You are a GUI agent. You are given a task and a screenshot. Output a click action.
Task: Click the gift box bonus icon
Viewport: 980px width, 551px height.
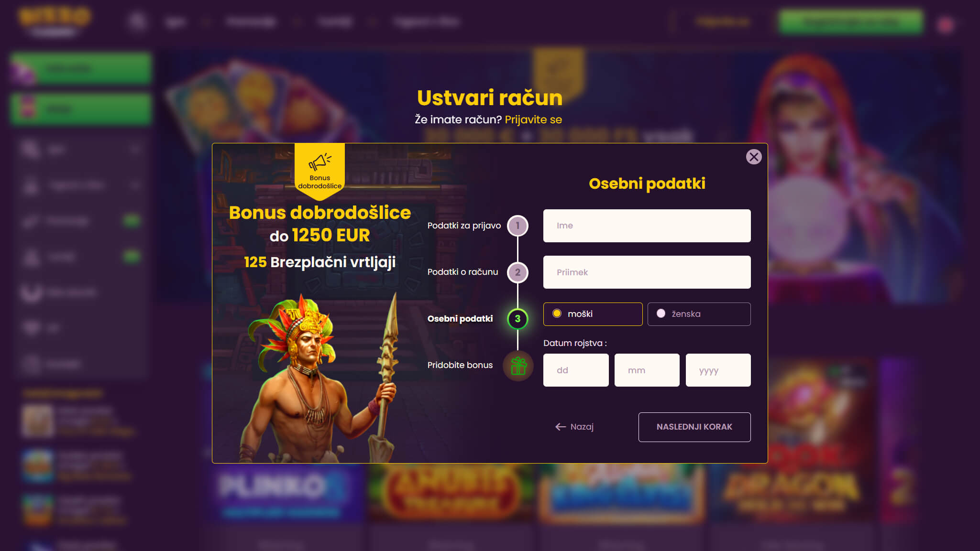[x=518, y=366]
